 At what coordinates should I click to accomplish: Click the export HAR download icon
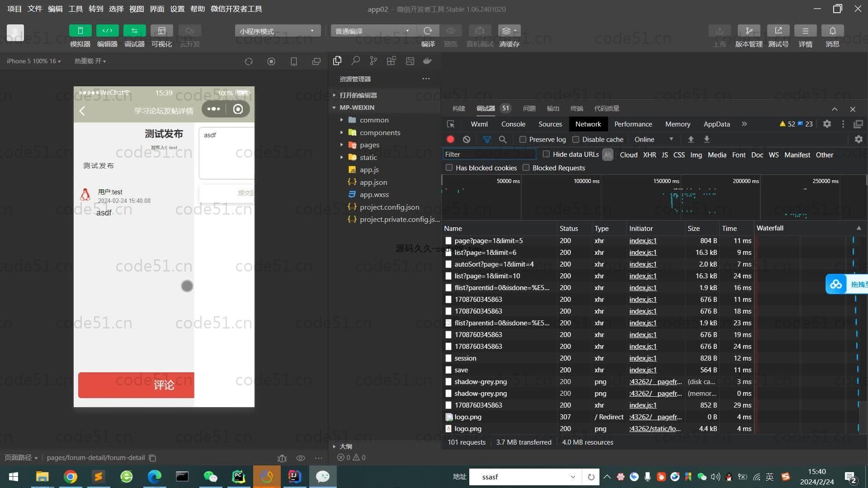coord(706,140)
